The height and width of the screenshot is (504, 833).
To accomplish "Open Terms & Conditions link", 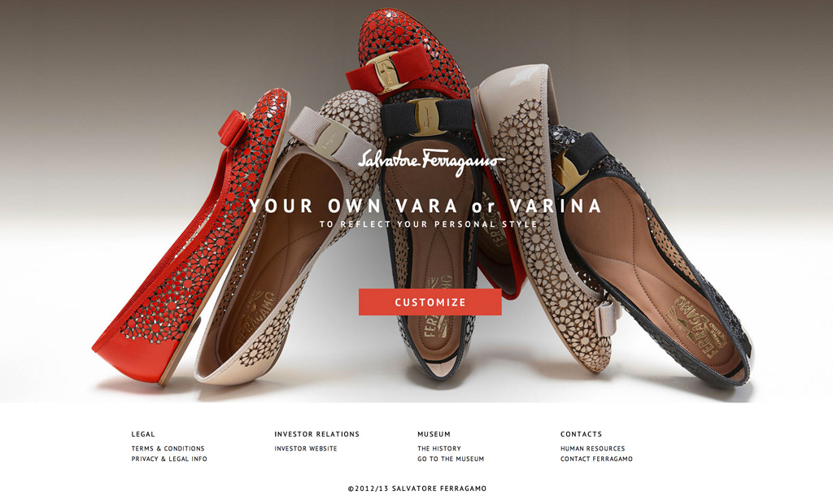I will click(x=168, y=449).
